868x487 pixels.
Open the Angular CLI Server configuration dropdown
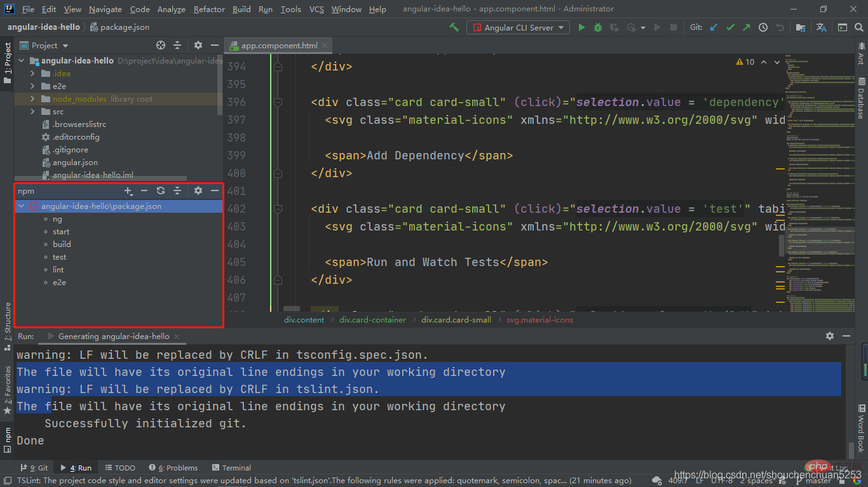[517, 27]
